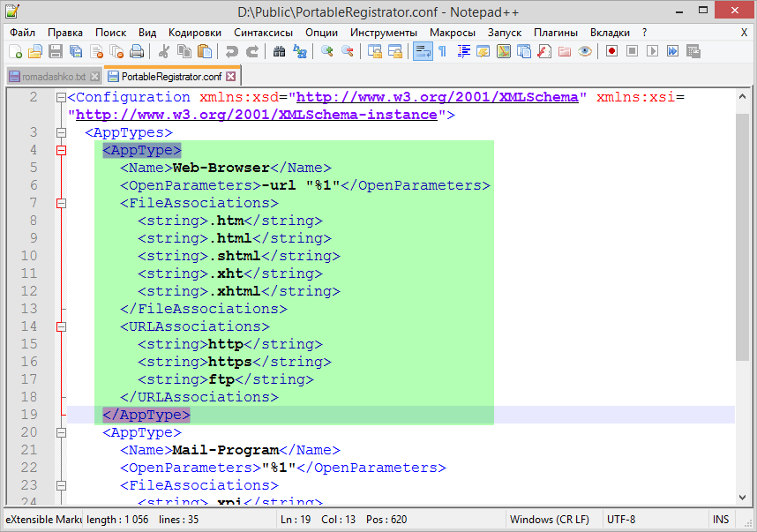The height and width of the screenshot is (532, 757).
Task: Open the Инструменты menu
Action: [x=383, y=33]
